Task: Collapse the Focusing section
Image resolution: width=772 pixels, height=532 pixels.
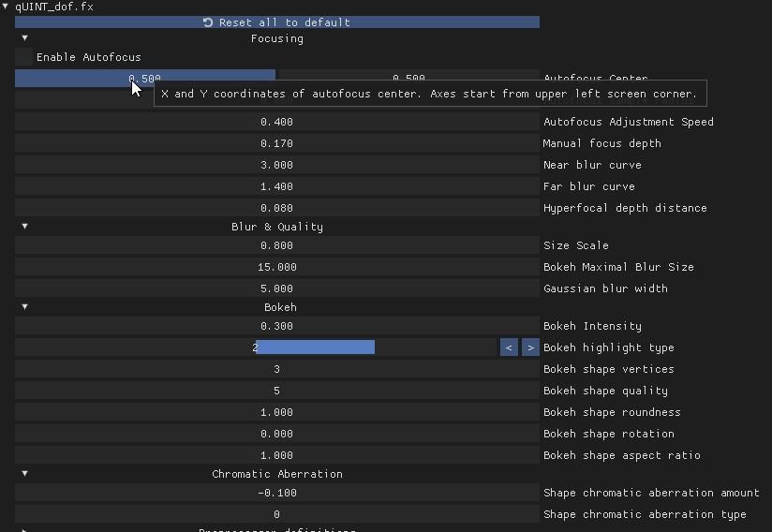Action: coord(24,38)
